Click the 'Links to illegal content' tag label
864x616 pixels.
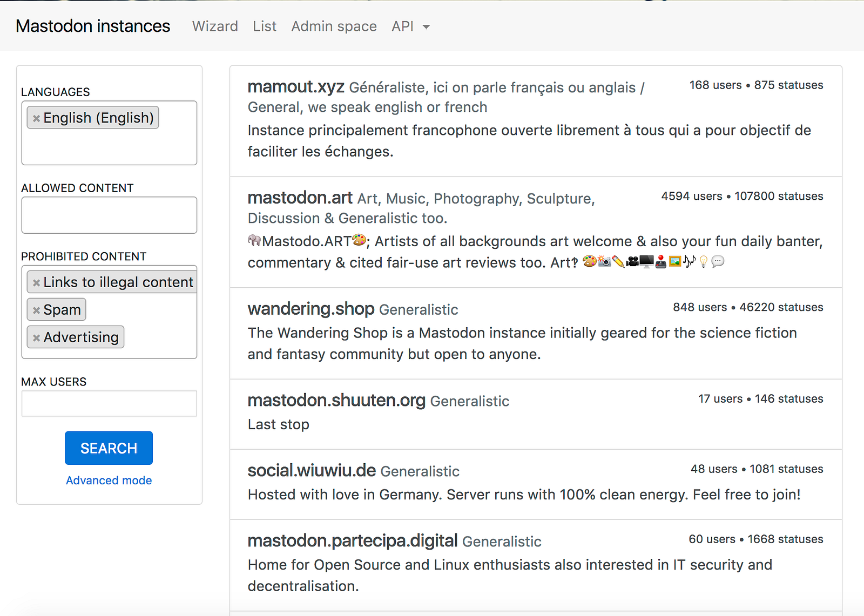[x=118, y=282]
